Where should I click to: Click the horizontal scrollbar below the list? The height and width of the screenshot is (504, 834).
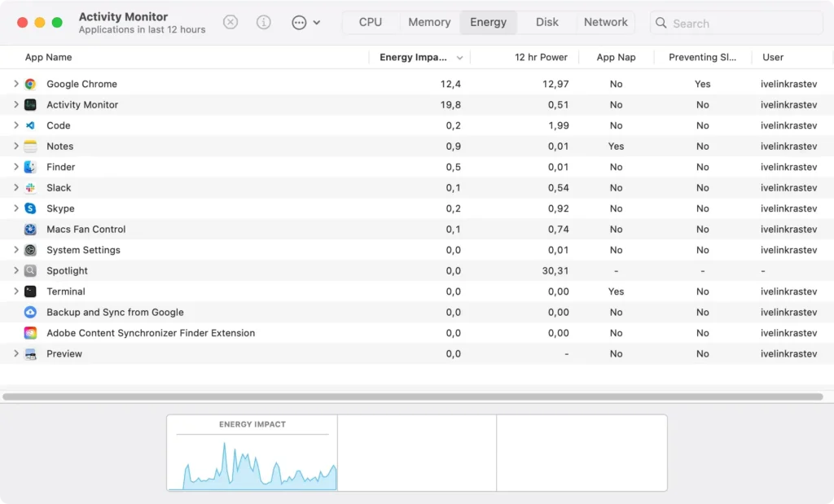tap(413, 397)
